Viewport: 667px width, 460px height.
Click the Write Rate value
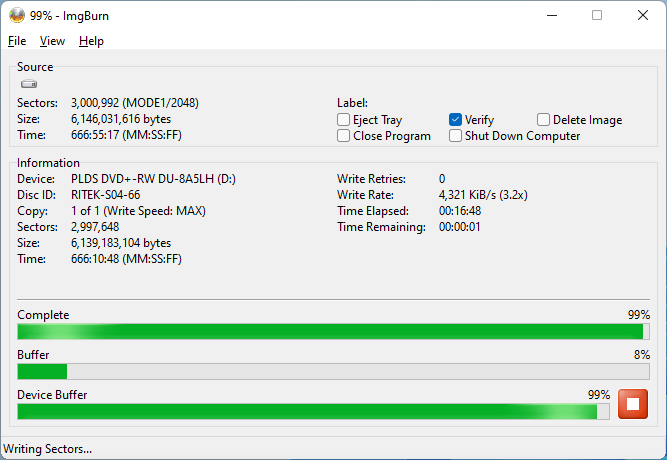[x=483, y=195]
